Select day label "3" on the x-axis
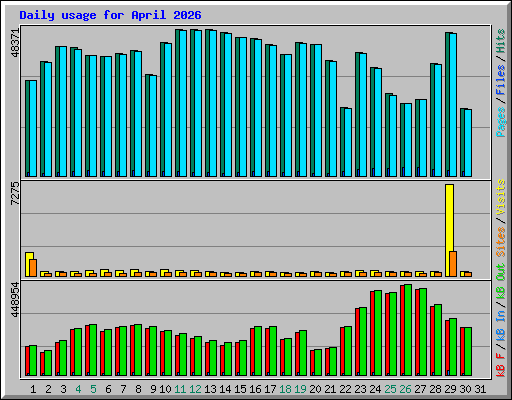This screenshot has width=512, height=400. coord(63,389)
